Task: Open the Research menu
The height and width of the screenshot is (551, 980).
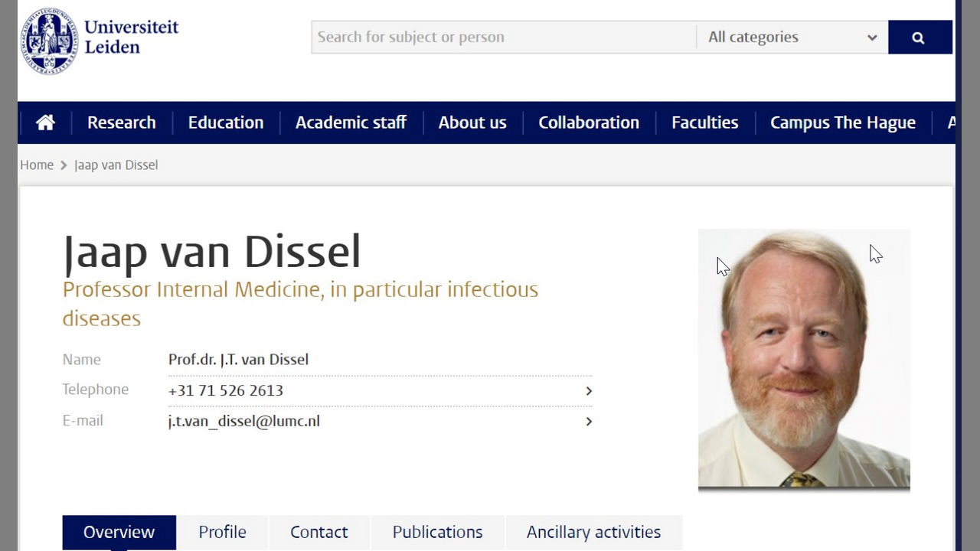Action: (x=121, y=122)
